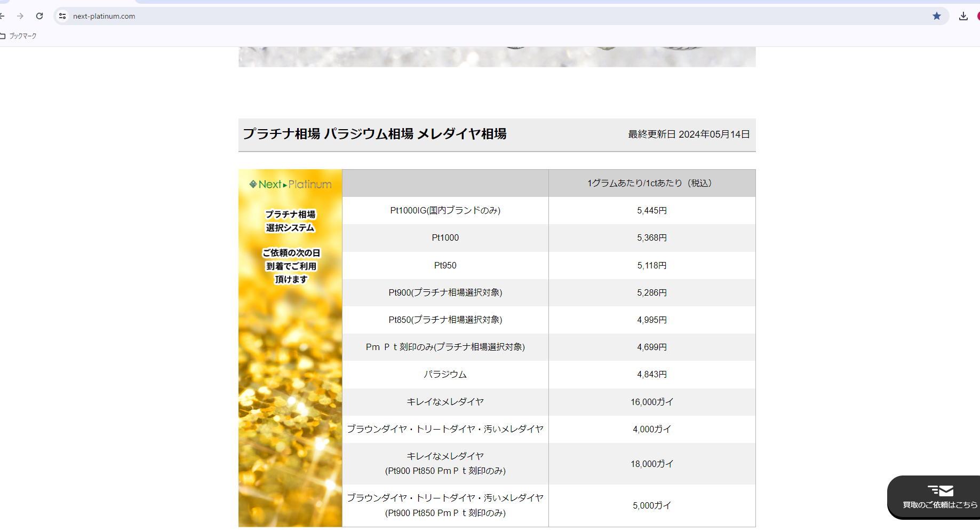Screen dimensions: 980x531
Task: Click the 5,286円 price
Action: click(652, 292)
